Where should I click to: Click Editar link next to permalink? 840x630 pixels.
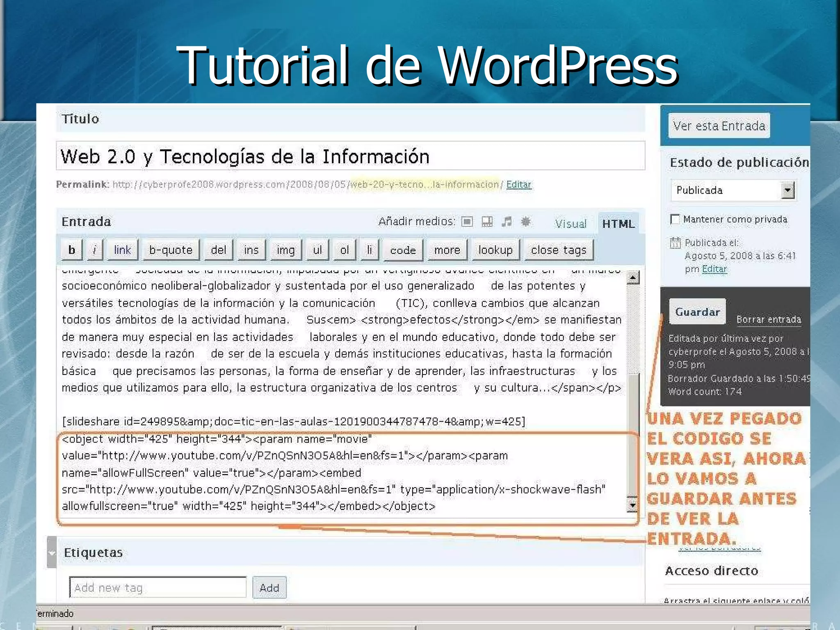[519, 185]
